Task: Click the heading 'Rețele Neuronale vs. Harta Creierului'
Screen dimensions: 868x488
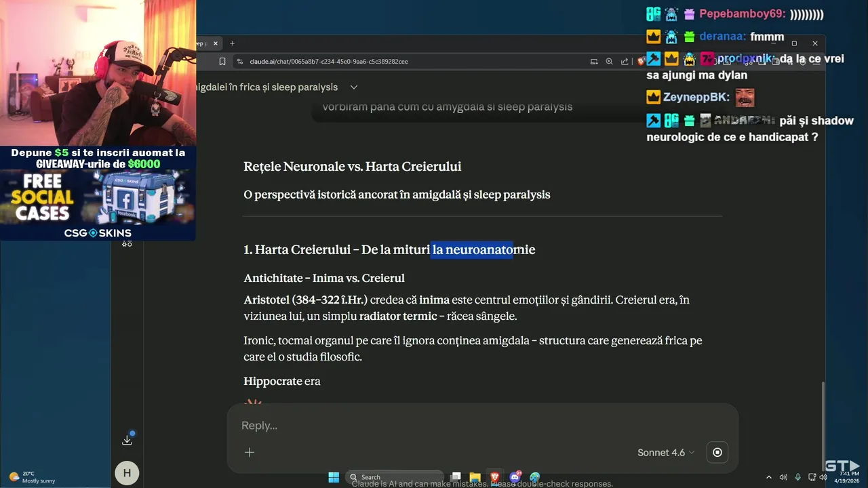Action: click(x=353, y=167)
